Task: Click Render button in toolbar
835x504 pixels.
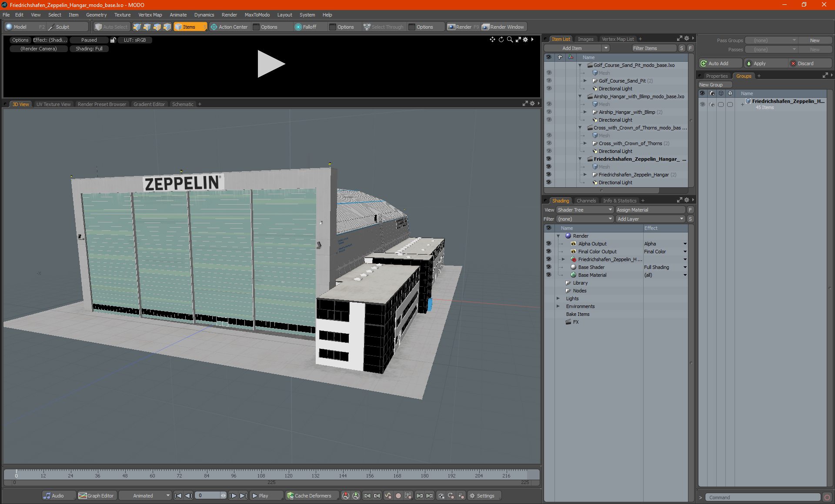Action: pos(463,27)
